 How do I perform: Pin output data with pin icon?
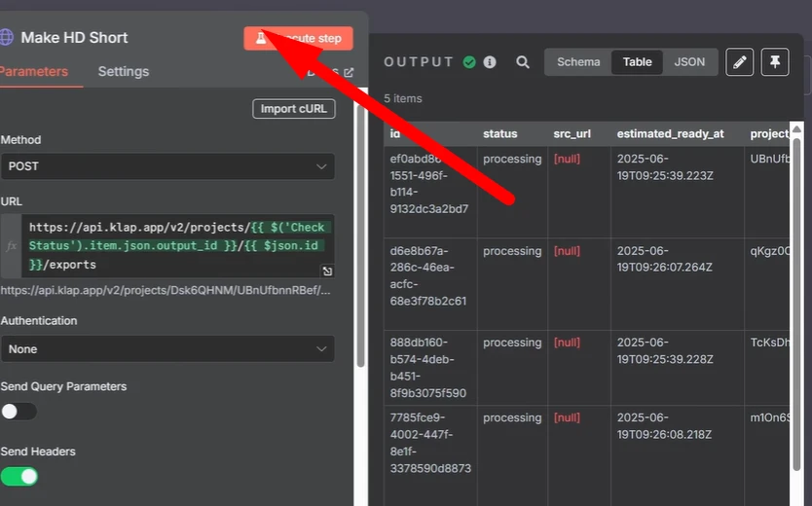point(775,62)
